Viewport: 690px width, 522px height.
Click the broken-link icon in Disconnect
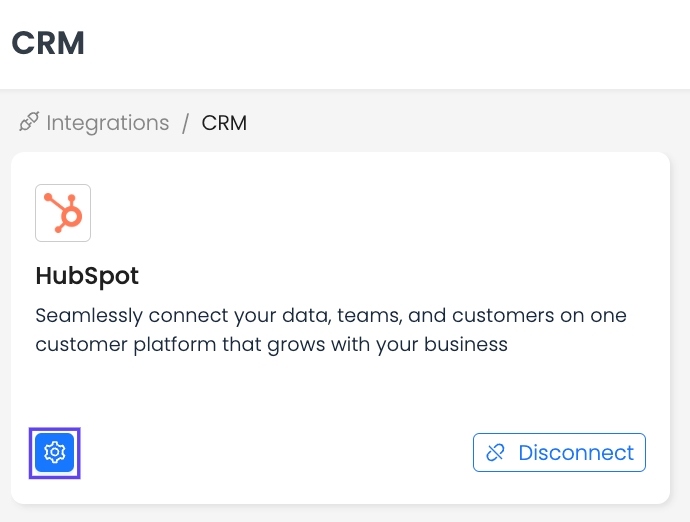coord(495,453)
